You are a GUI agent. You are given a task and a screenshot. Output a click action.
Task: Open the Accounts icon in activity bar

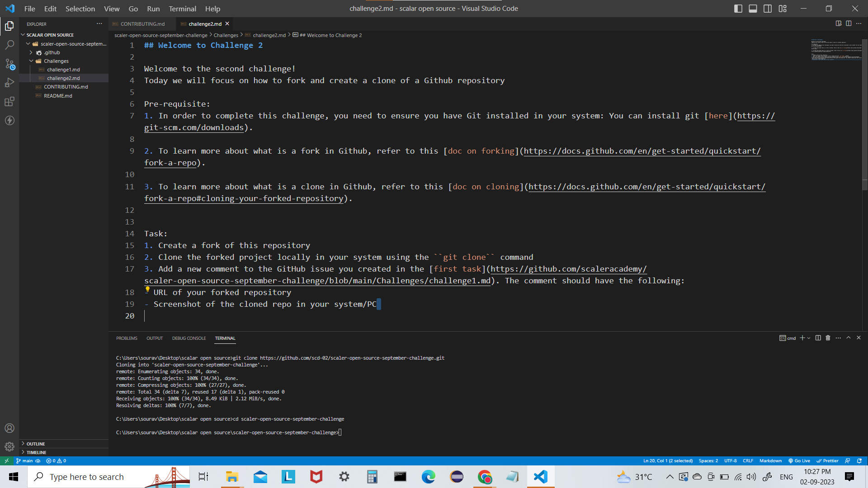[x=10, y=428]
